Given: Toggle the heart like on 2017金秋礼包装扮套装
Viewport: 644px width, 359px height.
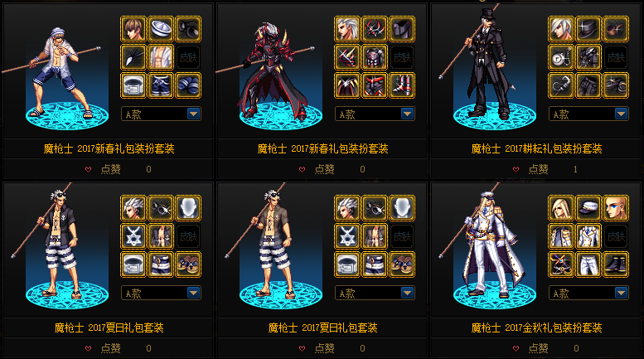Looking at the screenshot, I should tap(516, 348).
